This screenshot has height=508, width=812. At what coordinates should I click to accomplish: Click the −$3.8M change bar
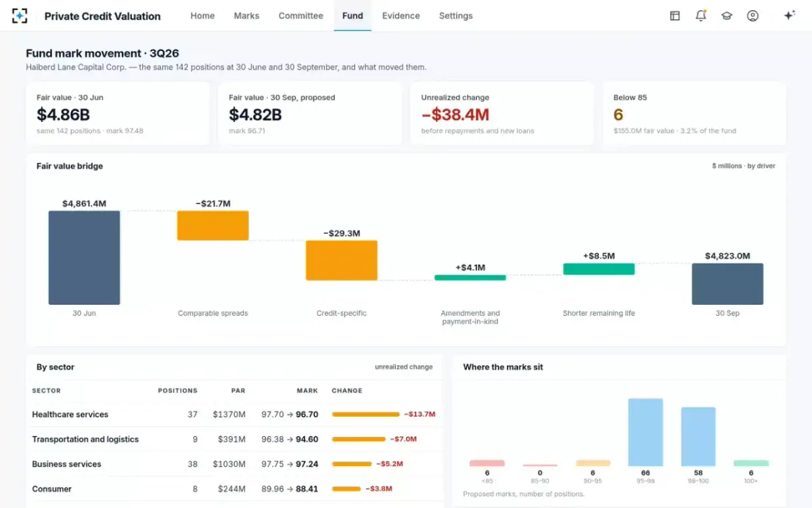[346, 489]
